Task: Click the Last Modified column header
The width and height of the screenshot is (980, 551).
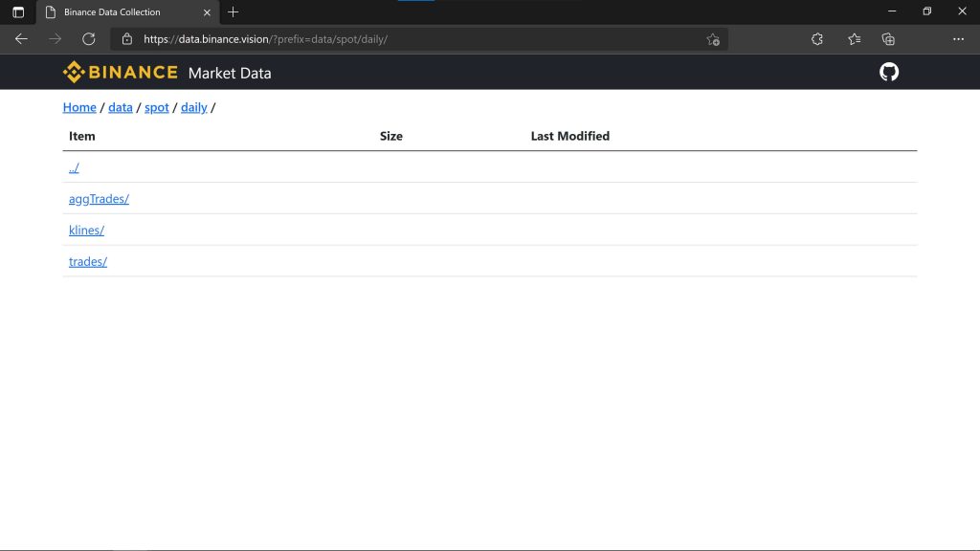Action: (570, 136)
